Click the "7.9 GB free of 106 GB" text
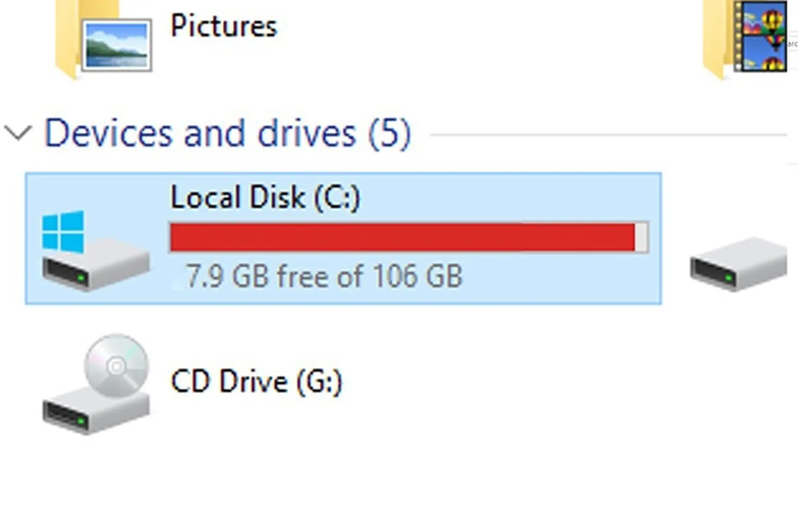Image resolution: width=798 pixels, height=532 pixels. click(324, 276)
